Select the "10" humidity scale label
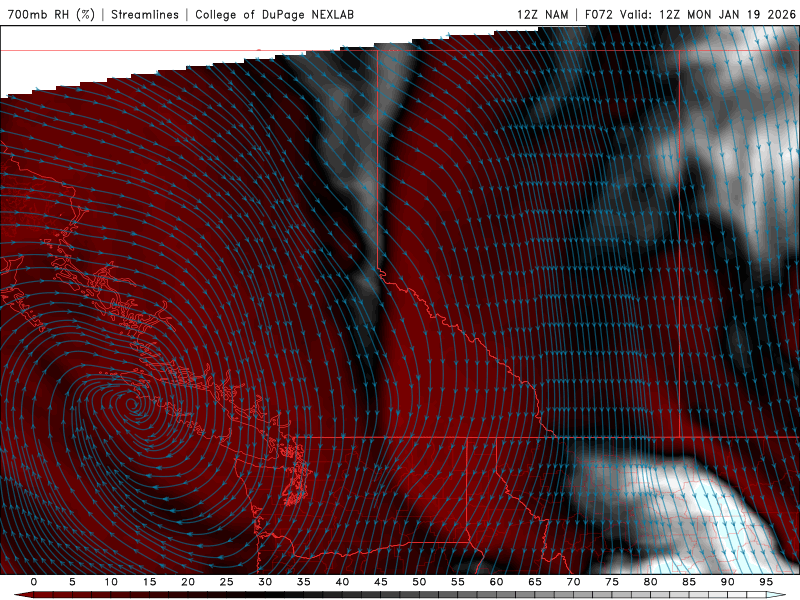The height and width of the screenshot is (600, 800). click(111, 582)
